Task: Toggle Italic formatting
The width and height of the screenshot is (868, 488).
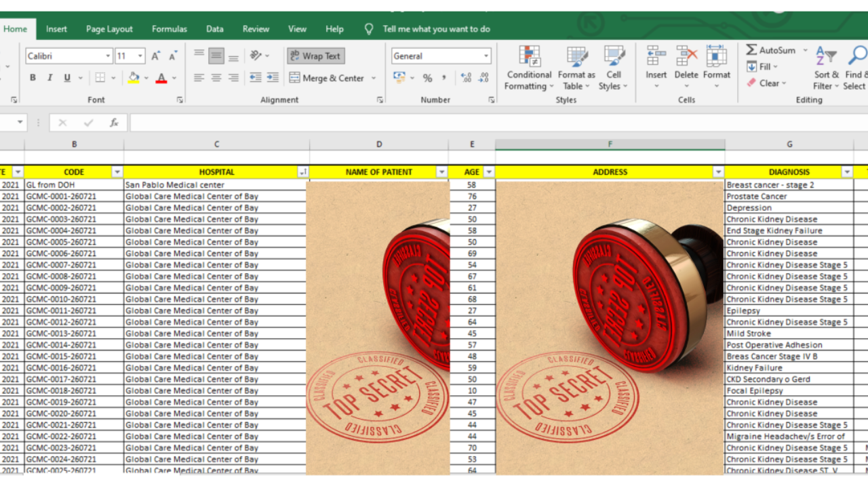Action: [50, 78]
